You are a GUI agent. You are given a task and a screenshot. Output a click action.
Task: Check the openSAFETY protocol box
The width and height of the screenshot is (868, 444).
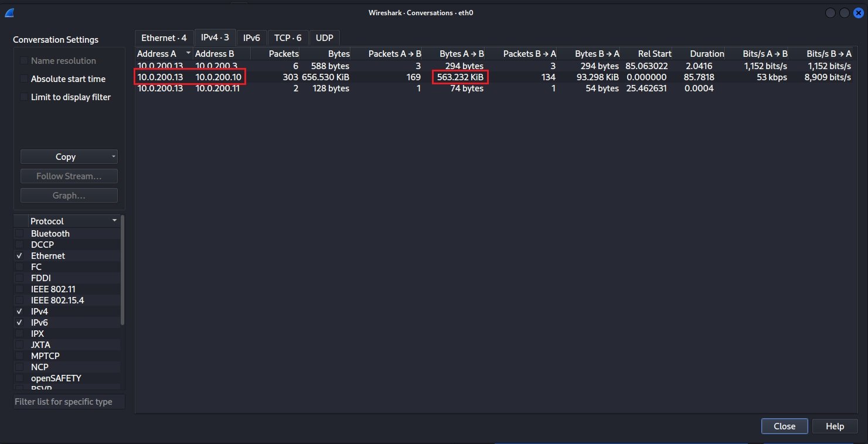click(20, 378)
